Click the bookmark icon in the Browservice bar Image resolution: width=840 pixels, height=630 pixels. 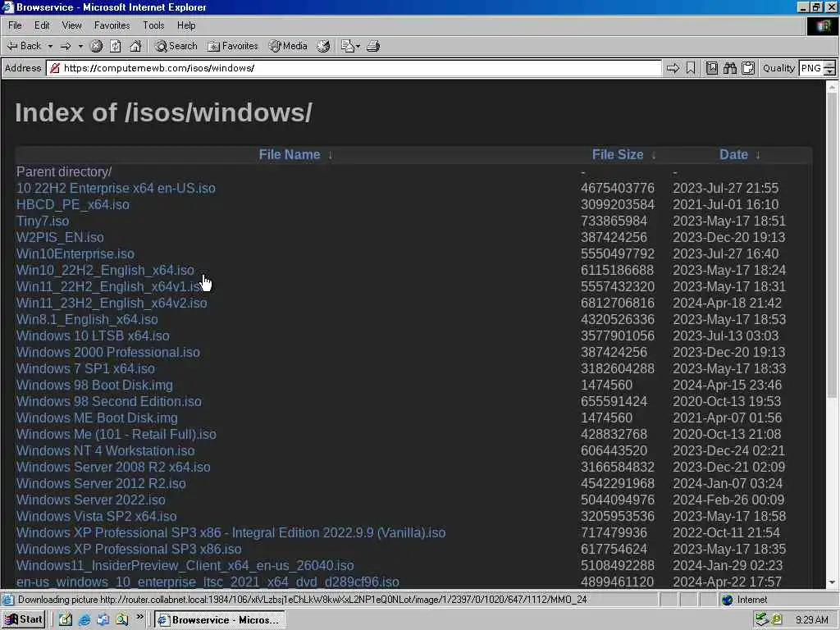click(691, 68)
